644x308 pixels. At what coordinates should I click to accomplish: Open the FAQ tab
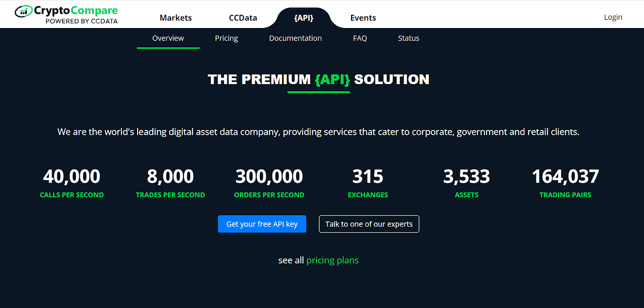click(360, 38)
